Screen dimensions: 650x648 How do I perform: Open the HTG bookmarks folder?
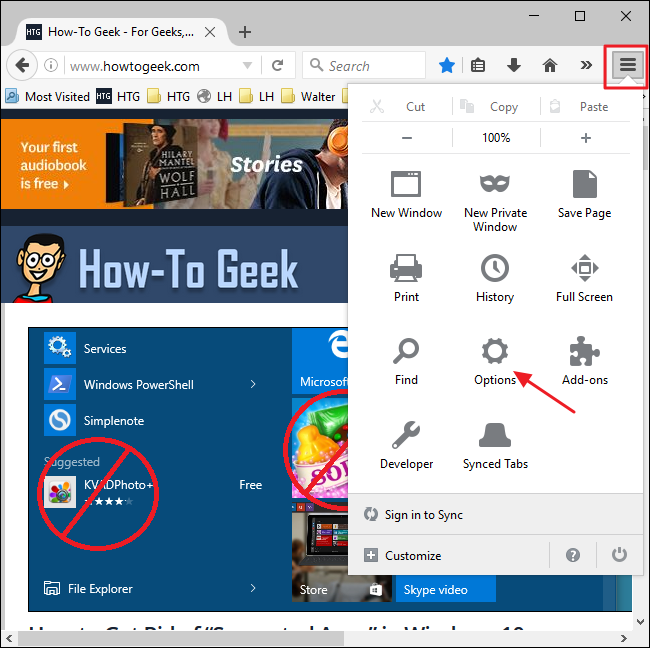168,97
